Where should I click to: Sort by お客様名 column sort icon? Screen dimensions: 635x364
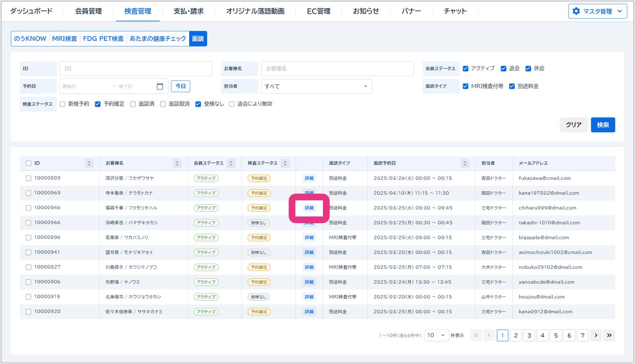tap(177, 163)
